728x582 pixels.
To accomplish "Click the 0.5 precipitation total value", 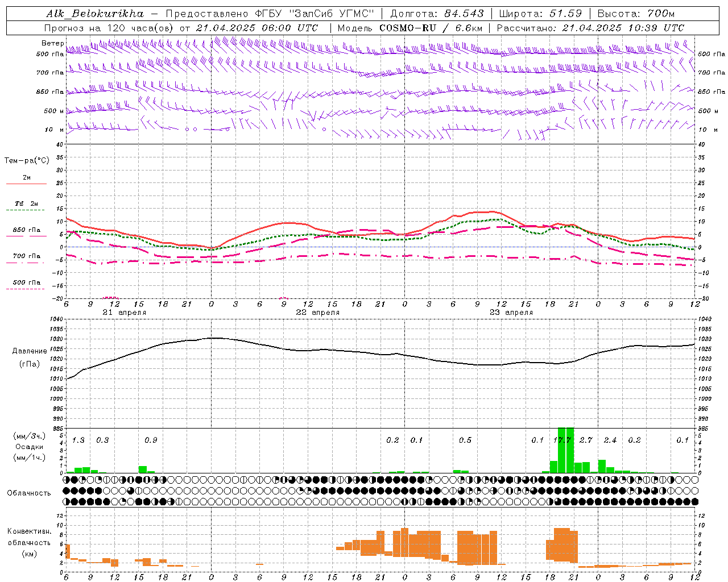I will tap(465, 440).
